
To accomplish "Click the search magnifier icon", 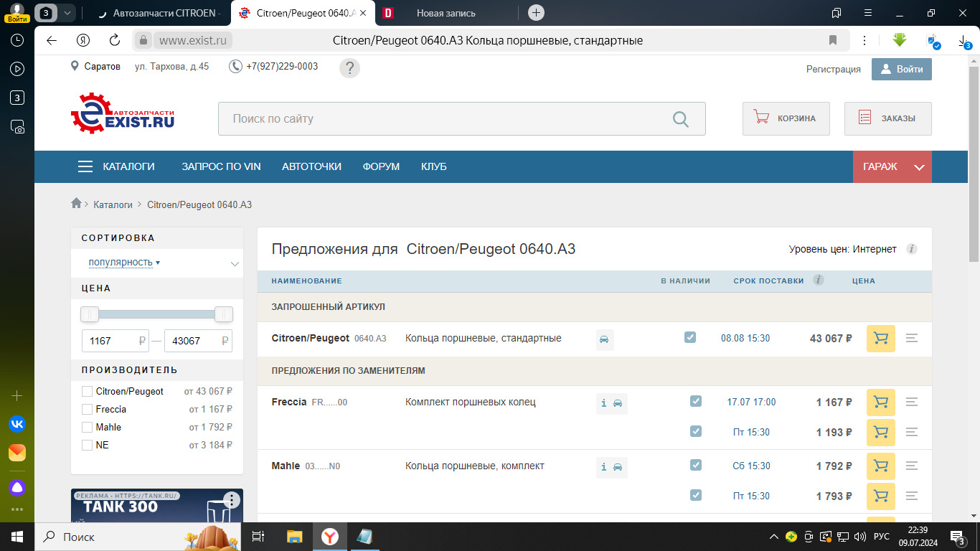I will (681, 119).
